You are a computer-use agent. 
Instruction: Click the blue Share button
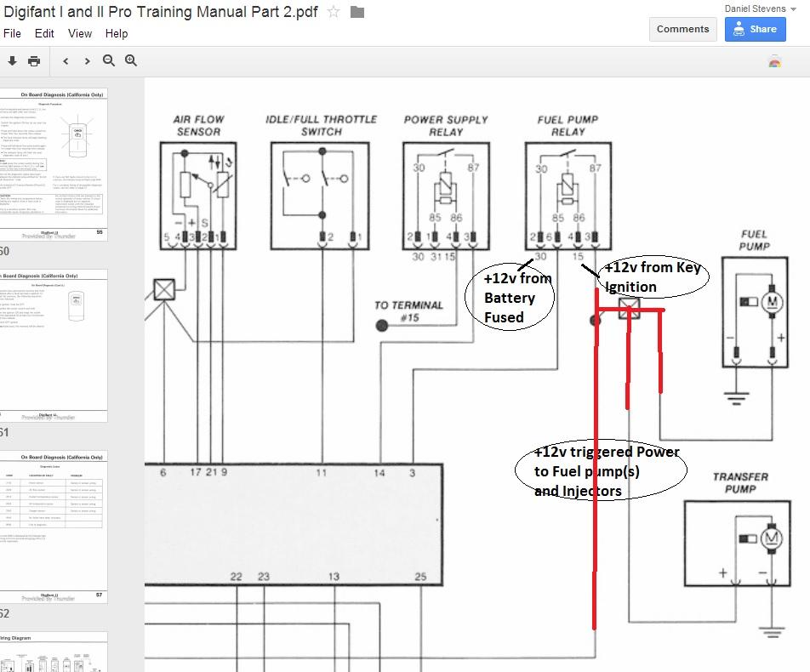756,29
